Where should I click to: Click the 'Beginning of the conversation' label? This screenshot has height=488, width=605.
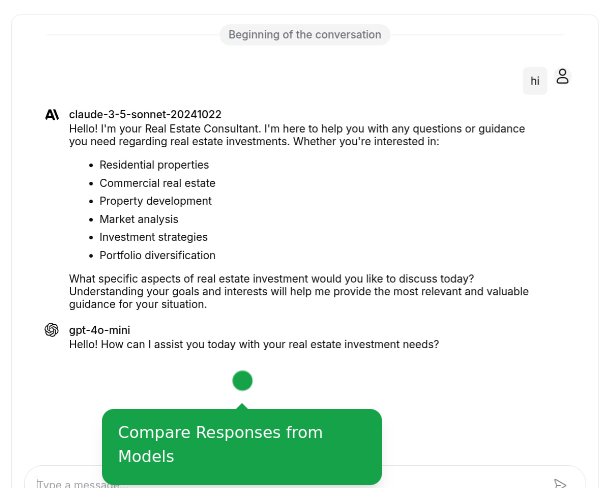pyautogui.click(x=305, y=35)
